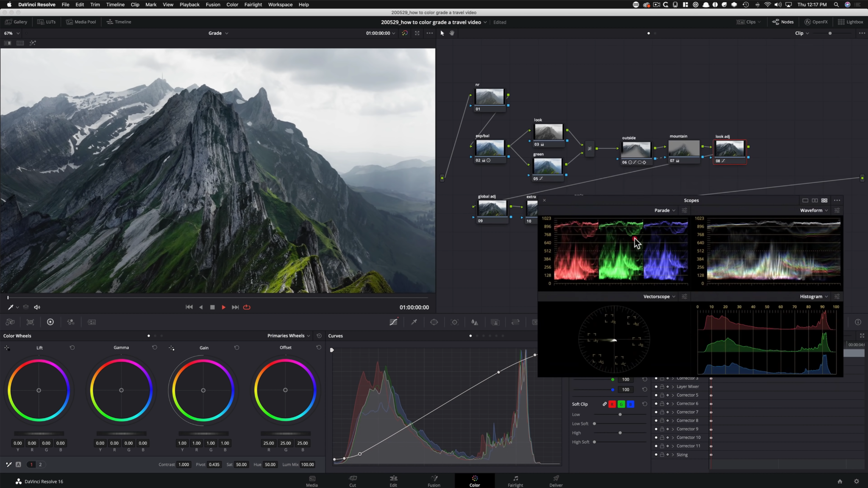Open the Tracker palette icon

click(454, 322)
